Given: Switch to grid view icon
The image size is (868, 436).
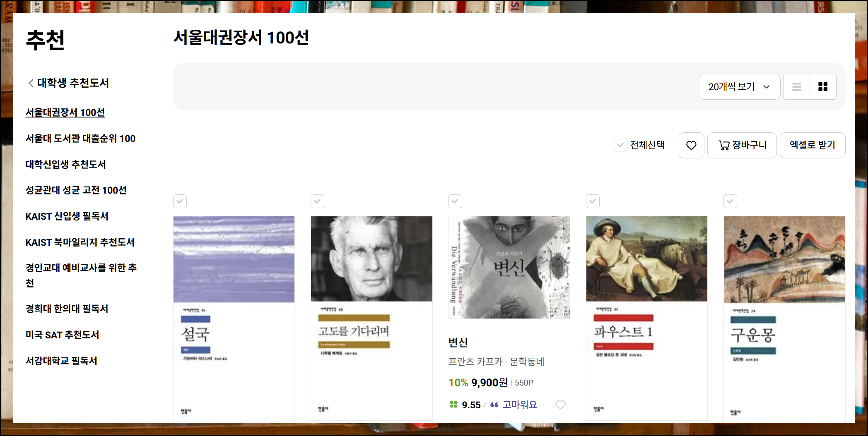Looking at the screenshot, I should (x=823, y=87).
